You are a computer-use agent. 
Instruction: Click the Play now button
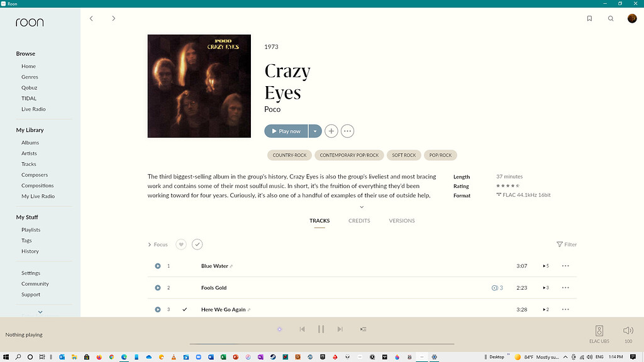pos(286,131)
